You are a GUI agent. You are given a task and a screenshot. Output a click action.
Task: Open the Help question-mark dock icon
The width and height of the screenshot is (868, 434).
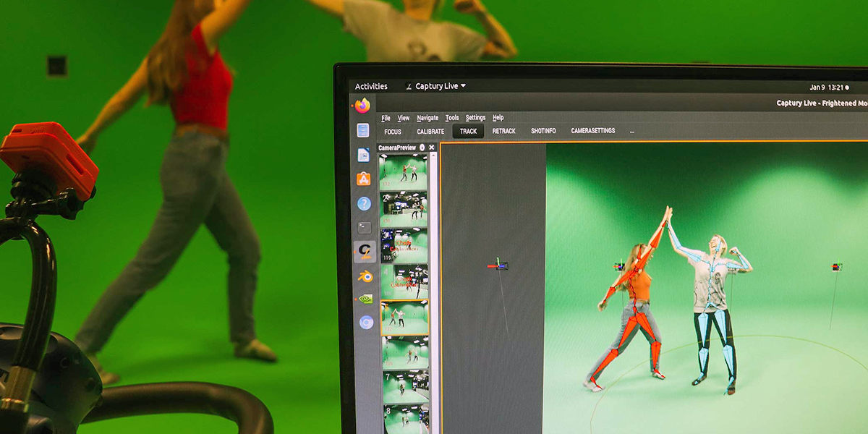click(364, 203)
